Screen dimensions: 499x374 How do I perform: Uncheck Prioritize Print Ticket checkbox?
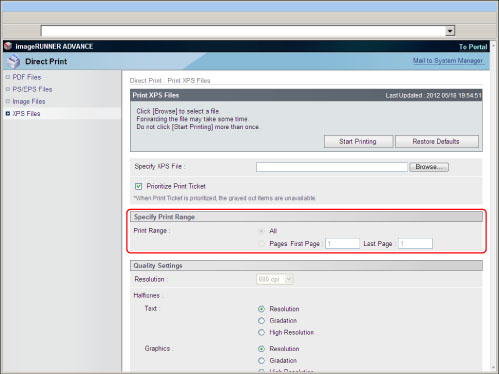(x=138, y=186)
